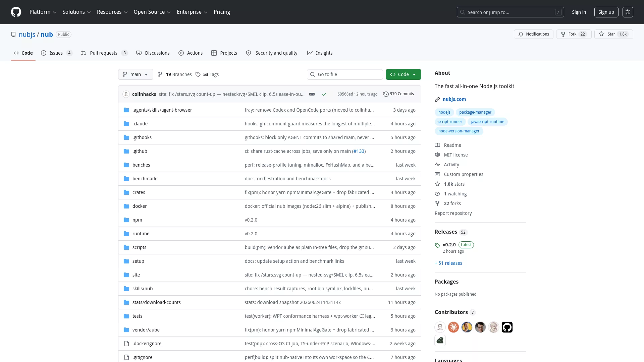
Task: Visit the nubjs.com link
Action: [454, 99]
